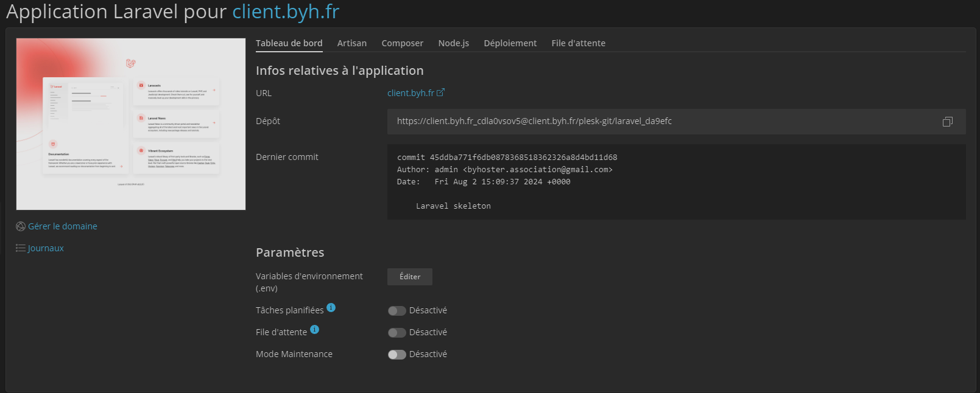
Task: Click client.byh.fr in the page title
Action: click(x=286, y=12)
